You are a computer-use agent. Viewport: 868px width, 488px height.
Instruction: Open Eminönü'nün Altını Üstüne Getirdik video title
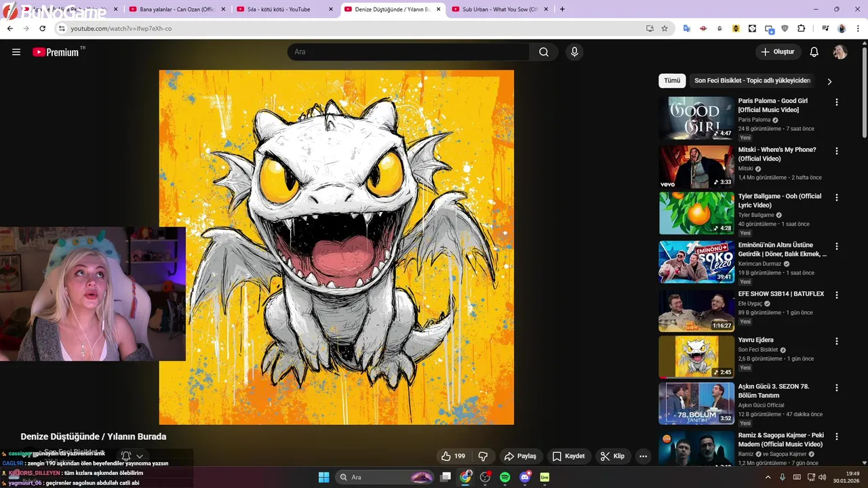(x=783, y=249)
